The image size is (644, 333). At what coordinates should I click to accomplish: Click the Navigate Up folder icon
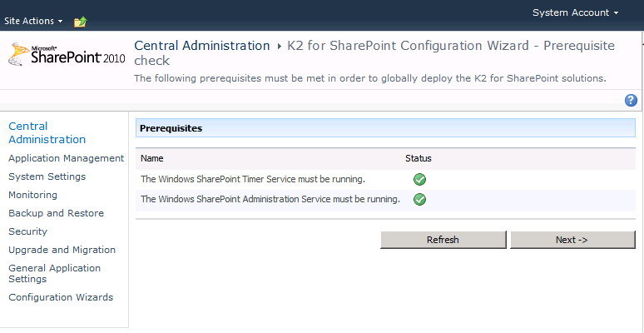click(81, 22)
